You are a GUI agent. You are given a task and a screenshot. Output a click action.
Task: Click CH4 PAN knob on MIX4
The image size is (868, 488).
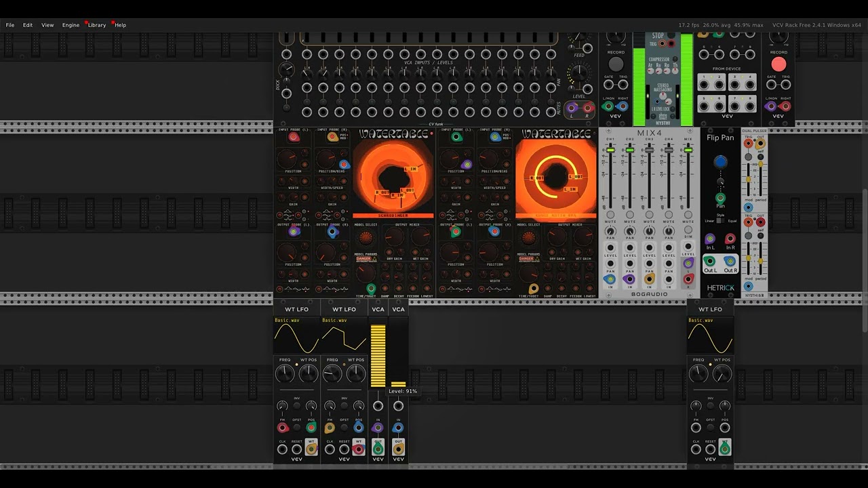[x=669, y=232]
